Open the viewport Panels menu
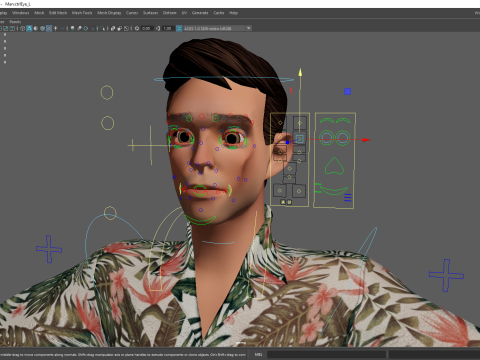480x360 pixels. tap(15, 22)
